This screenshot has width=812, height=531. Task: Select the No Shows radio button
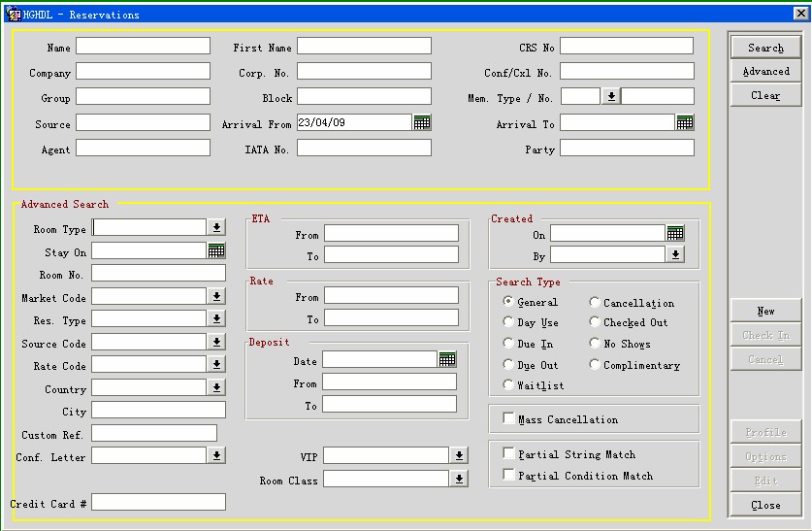[595, 343]
